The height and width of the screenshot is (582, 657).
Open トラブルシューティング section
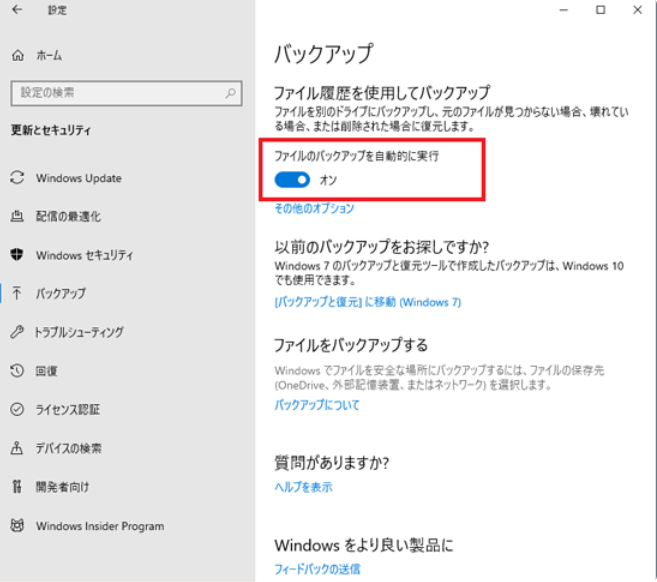point(79,332)
